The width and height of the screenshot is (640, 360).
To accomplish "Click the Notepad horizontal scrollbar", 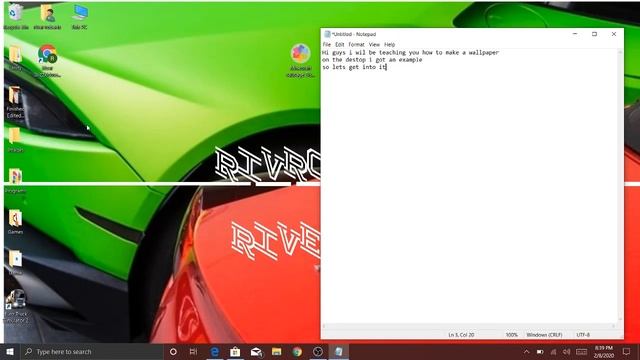I will point(469,326).
